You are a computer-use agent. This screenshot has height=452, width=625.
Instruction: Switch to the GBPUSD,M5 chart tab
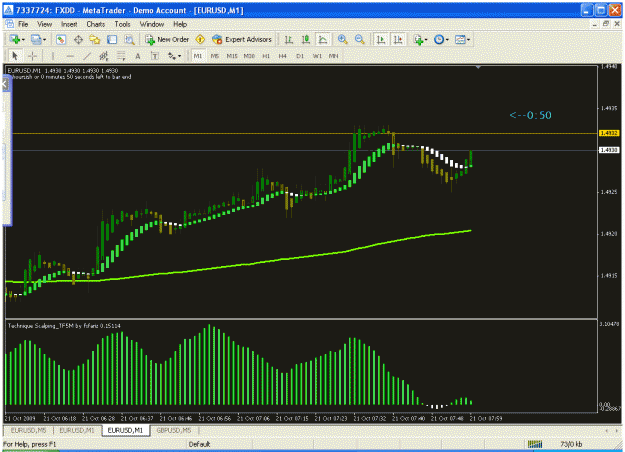coord(174,430)
